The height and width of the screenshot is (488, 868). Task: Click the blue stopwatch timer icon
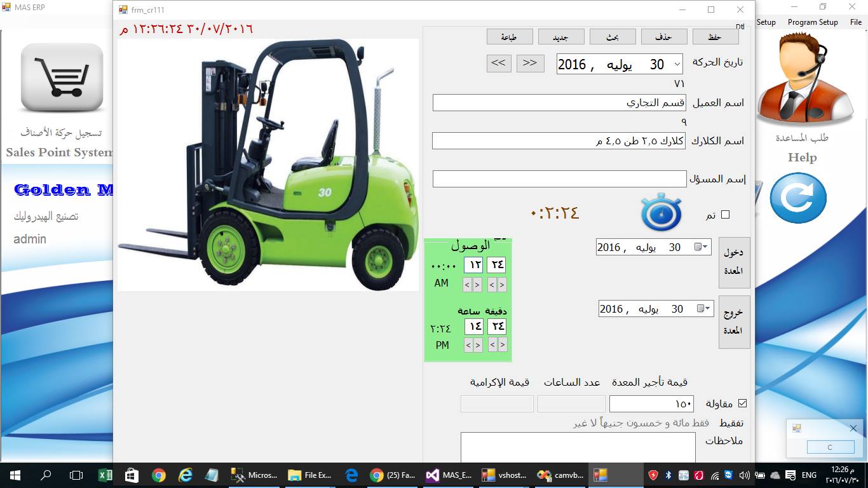point(661,212)
